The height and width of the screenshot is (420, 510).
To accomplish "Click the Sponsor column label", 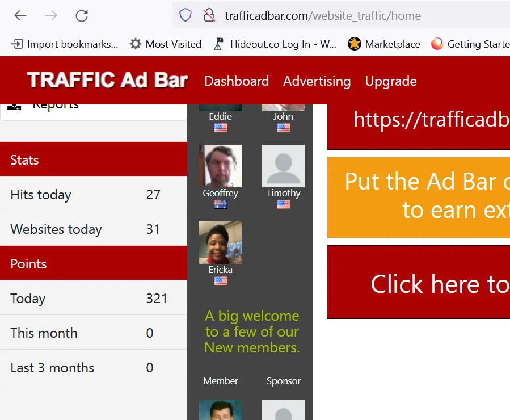I will pos(283,381).
